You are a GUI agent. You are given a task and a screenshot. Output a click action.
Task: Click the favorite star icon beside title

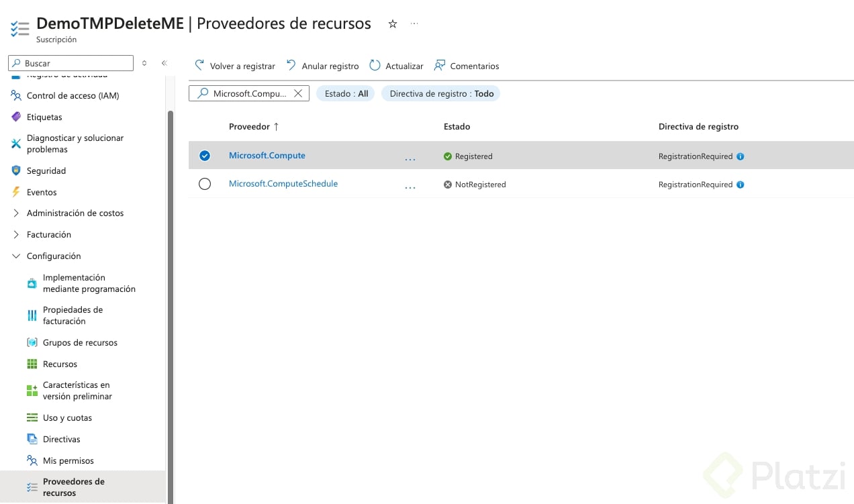click(393, 24)
